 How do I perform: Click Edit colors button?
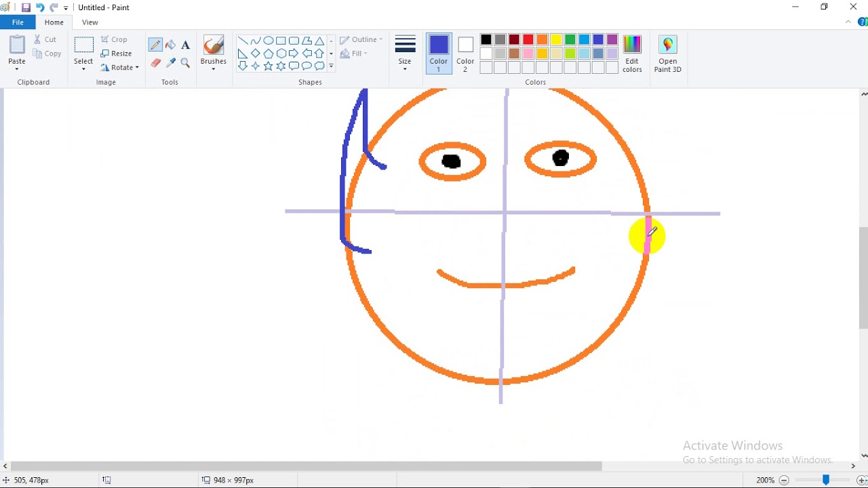coord(632,54)
